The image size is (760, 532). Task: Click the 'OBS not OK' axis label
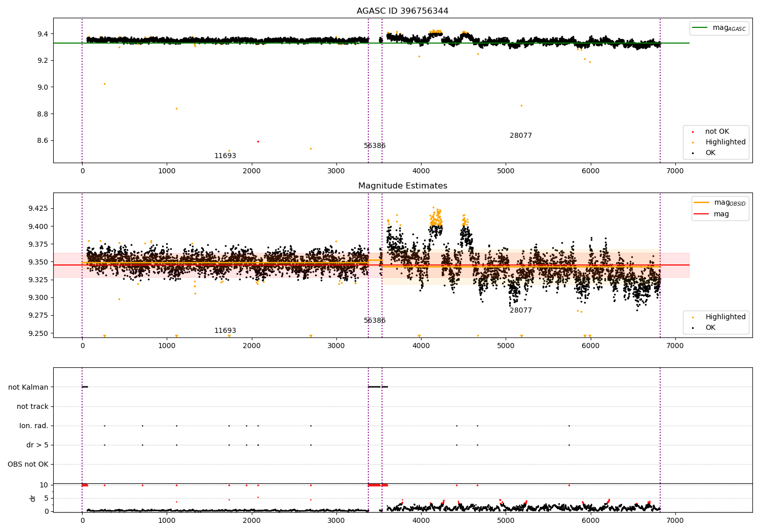(28, 465)
